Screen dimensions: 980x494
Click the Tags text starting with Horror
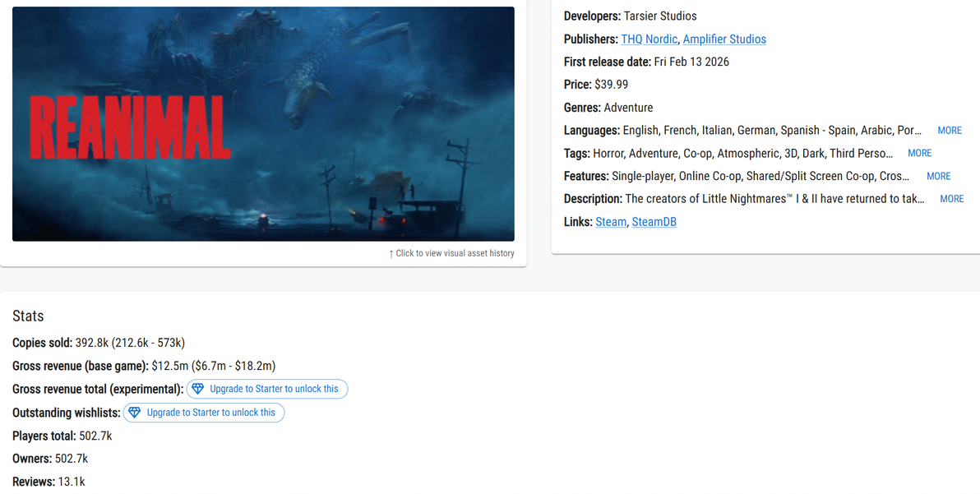click(x=743, y=153)
